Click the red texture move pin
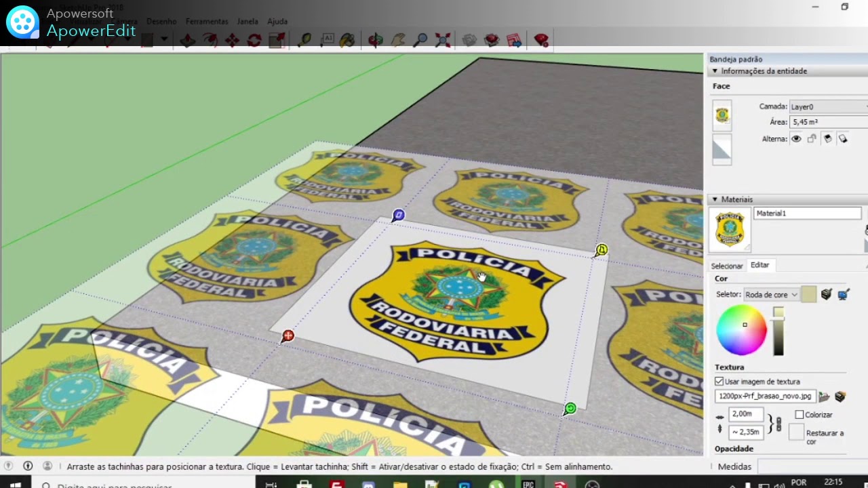 pyautogui.click(x=288, y=335)
